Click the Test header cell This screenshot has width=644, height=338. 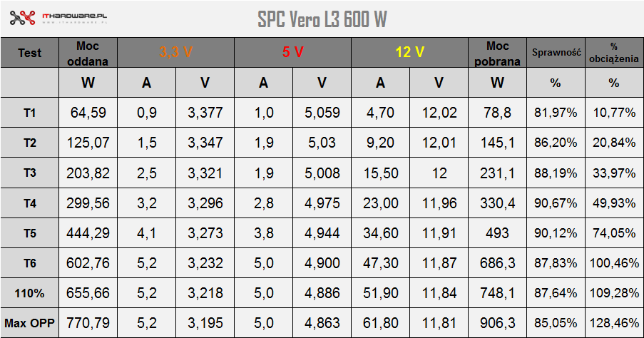point(29,52)
